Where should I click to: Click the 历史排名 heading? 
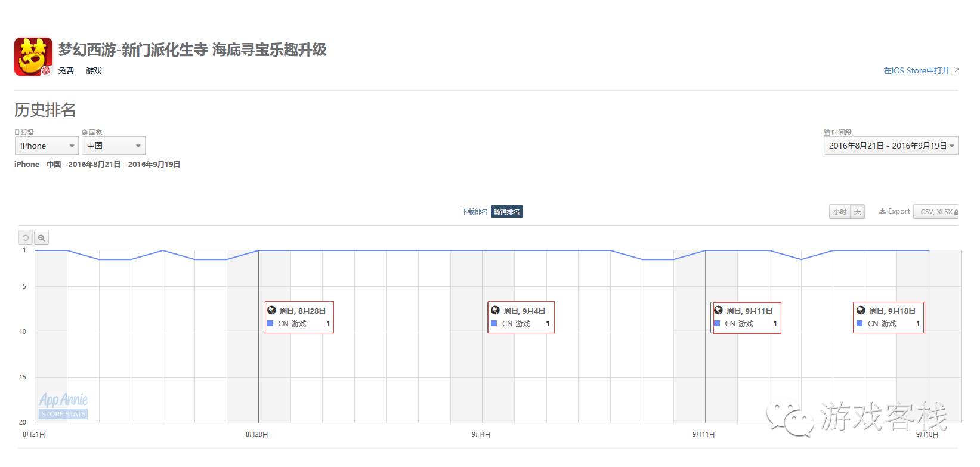pos(45,110)
